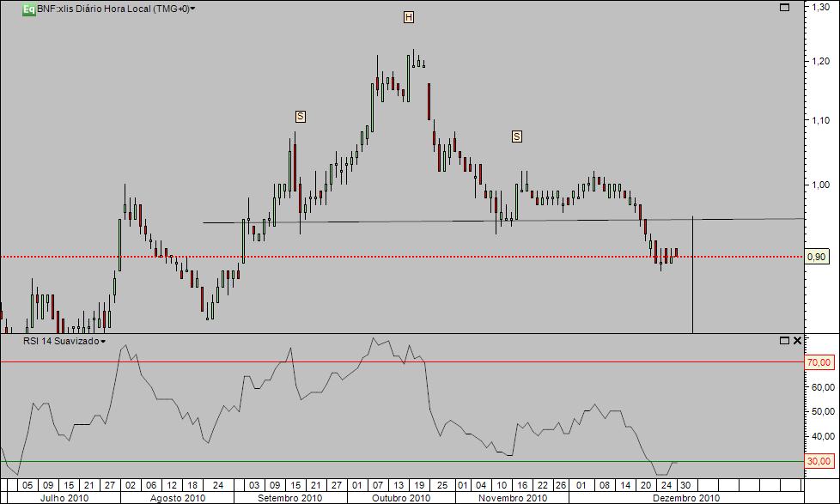
Task: Click the 1,30 price axis label
Action: (821, 8)
